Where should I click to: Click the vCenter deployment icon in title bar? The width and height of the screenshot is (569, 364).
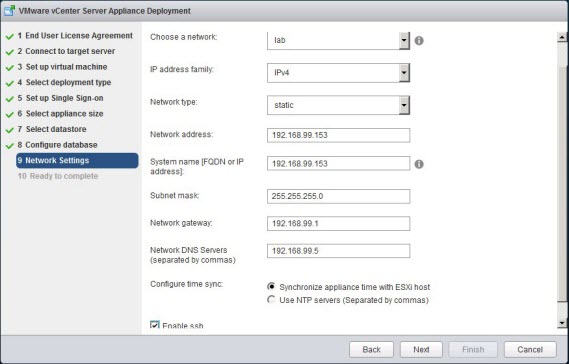(9, 11)
